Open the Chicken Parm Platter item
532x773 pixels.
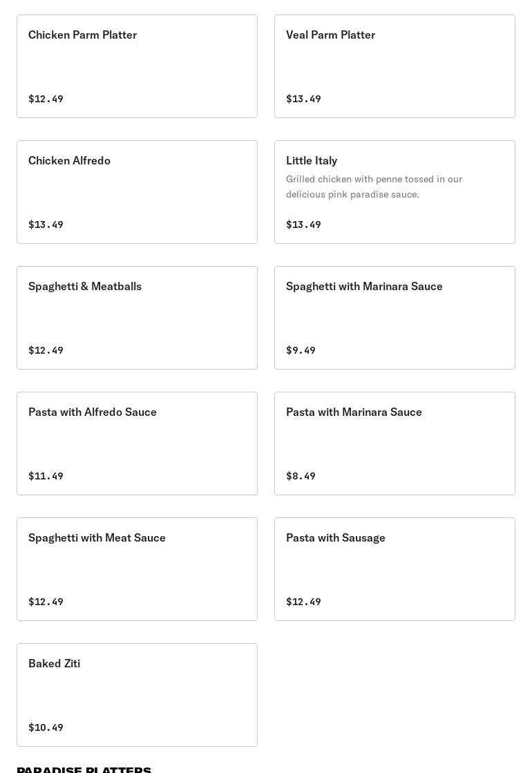pos(137,66)
